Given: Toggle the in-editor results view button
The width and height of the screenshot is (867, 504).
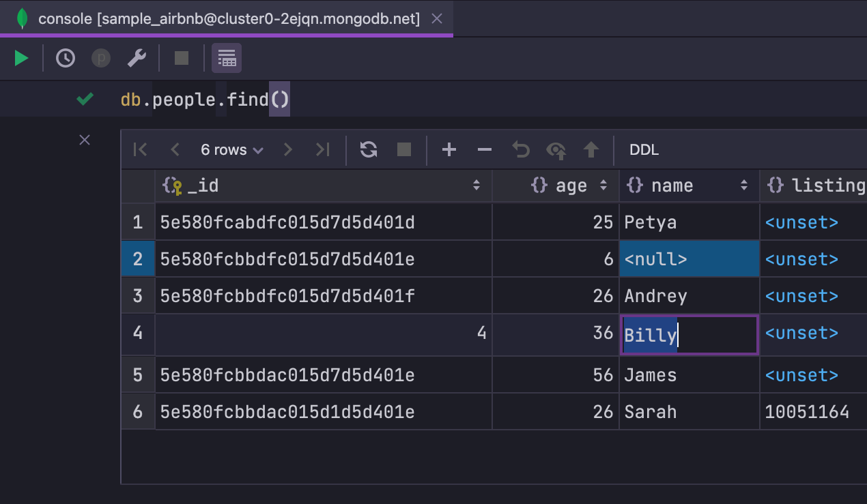Looking at the screenshot, I should [227, 59].
